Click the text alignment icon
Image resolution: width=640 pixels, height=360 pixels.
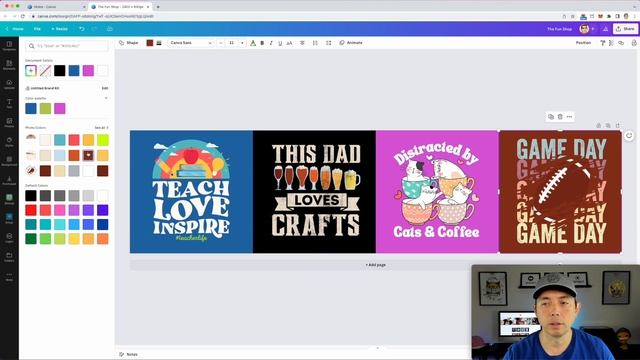pos(302,43)
